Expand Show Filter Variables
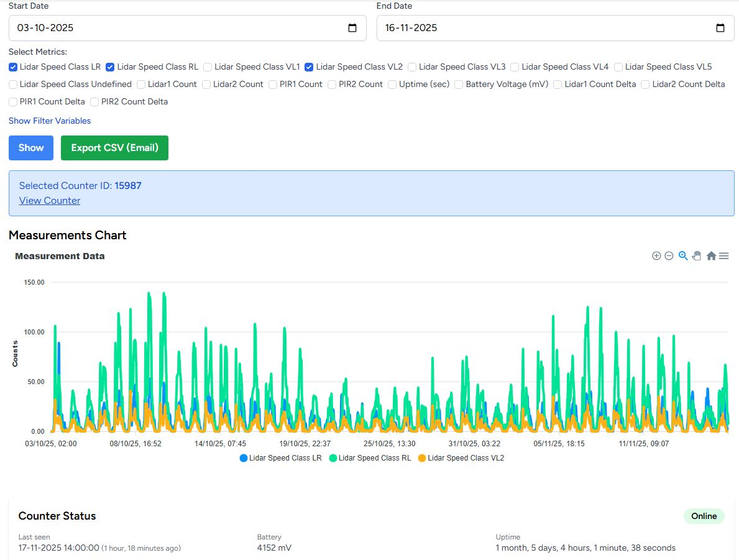 50,121
